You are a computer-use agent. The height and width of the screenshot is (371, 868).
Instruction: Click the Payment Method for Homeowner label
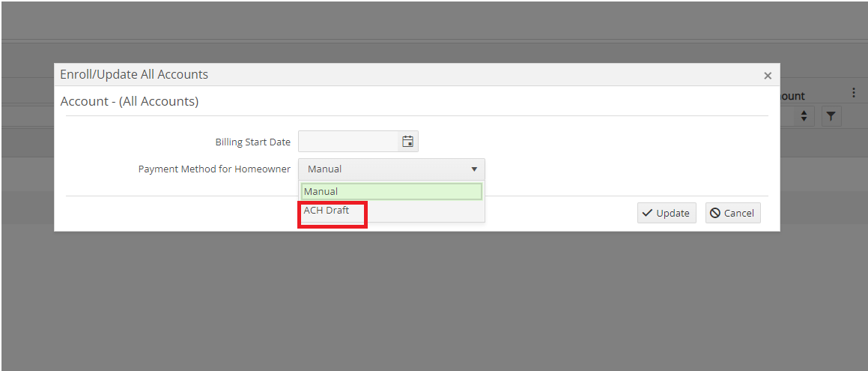point(214,169)
